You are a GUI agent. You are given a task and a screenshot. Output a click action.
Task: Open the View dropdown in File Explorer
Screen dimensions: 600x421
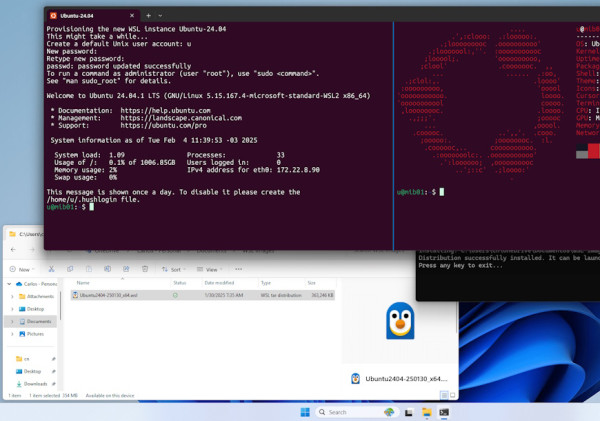210,269
